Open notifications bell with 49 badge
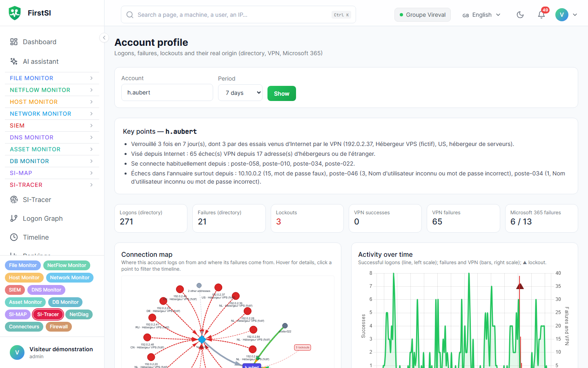Viewport: 588px width, 368px height. [x=541, y=15]
